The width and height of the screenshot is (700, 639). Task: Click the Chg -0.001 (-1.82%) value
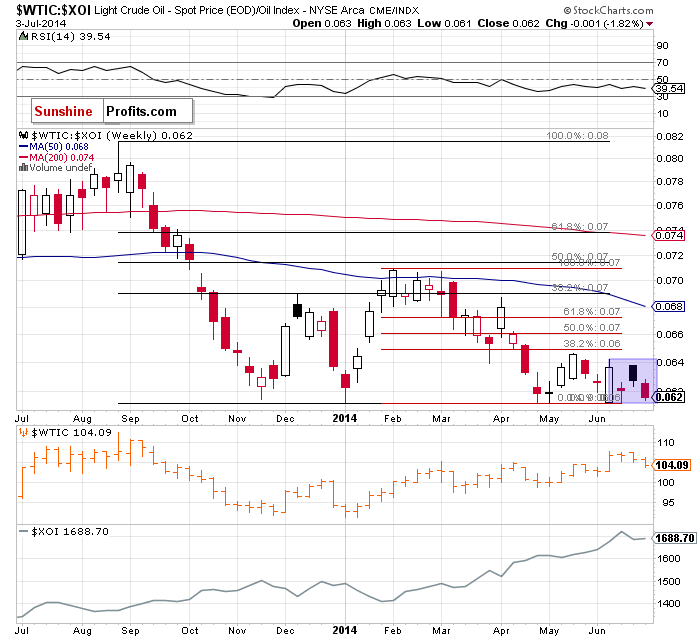(594, 23)
